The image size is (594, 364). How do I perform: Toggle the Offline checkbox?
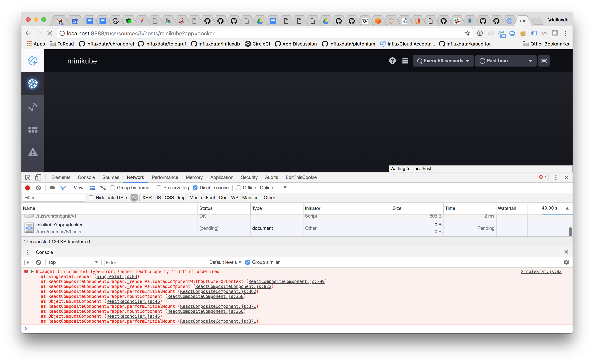coord(238,188)
